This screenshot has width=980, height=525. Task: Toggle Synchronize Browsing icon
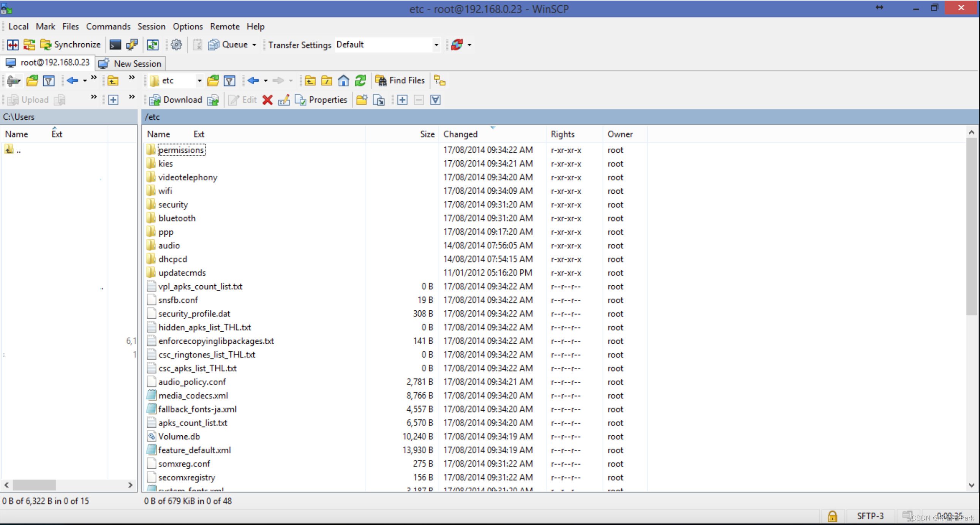coord(153,45)
